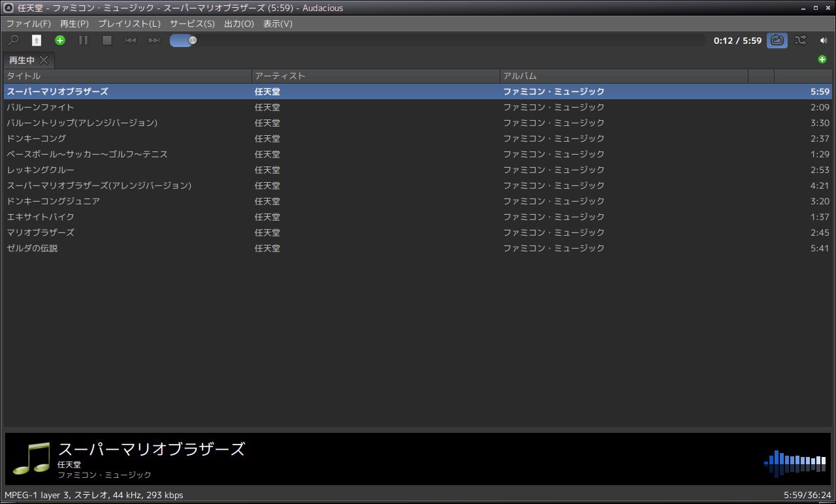Open the volume speaker control

[823, 40]
